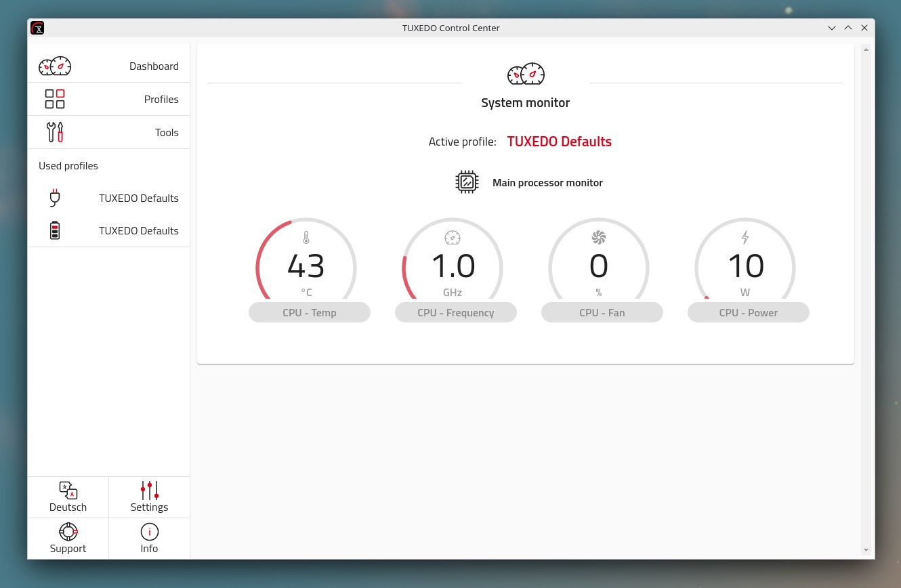Click the Used profiles label

point(68,165)
